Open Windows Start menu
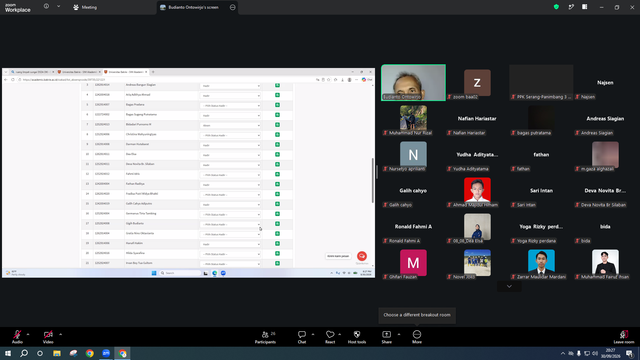 8,353
